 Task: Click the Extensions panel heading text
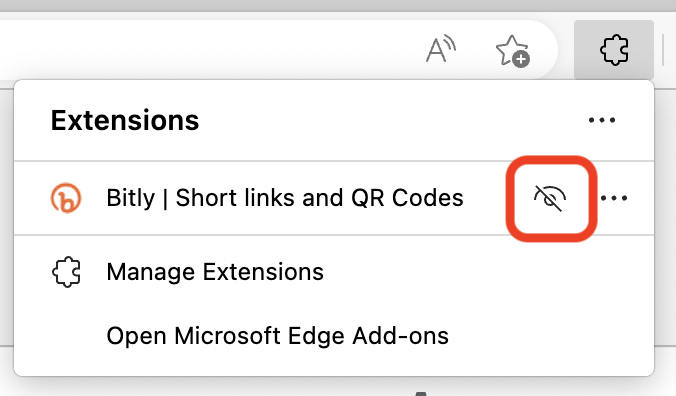tap(125, 120)
